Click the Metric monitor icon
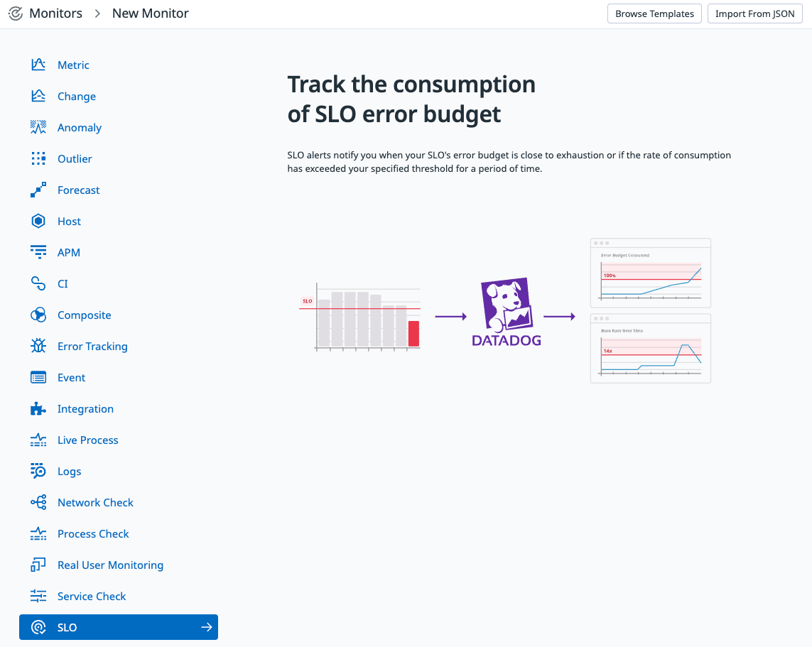Viewport: 812px width, 647px height. click(38, 65)
